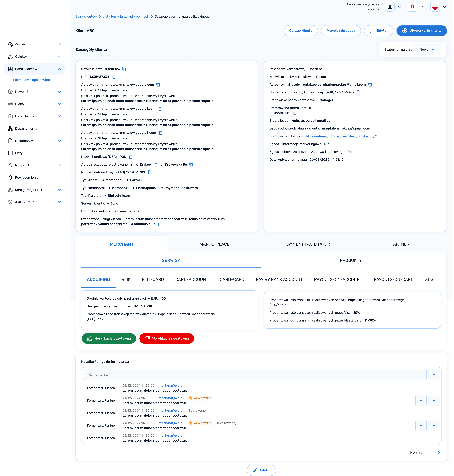Open the application form hyperlink

coord(341,136)
